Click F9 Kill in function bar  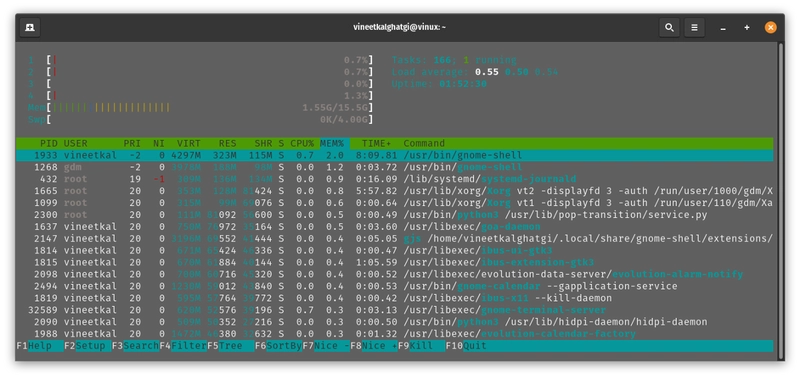coord(421,346)
